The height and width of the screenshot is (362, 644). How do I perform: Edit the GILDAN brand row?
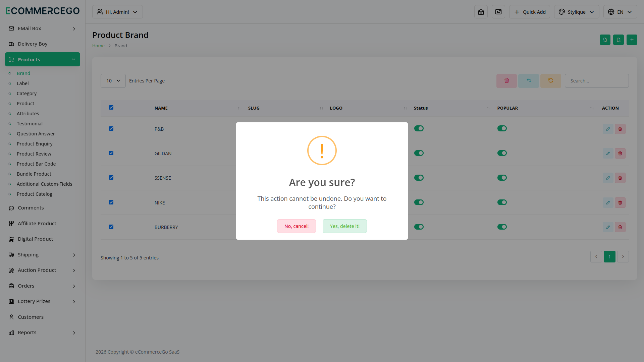pos(608,154)
